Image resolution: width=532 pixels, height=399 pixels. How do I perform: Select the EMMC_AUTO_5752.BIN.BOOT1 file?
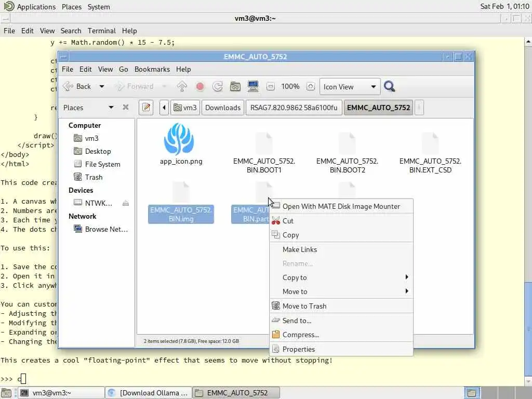264,153
